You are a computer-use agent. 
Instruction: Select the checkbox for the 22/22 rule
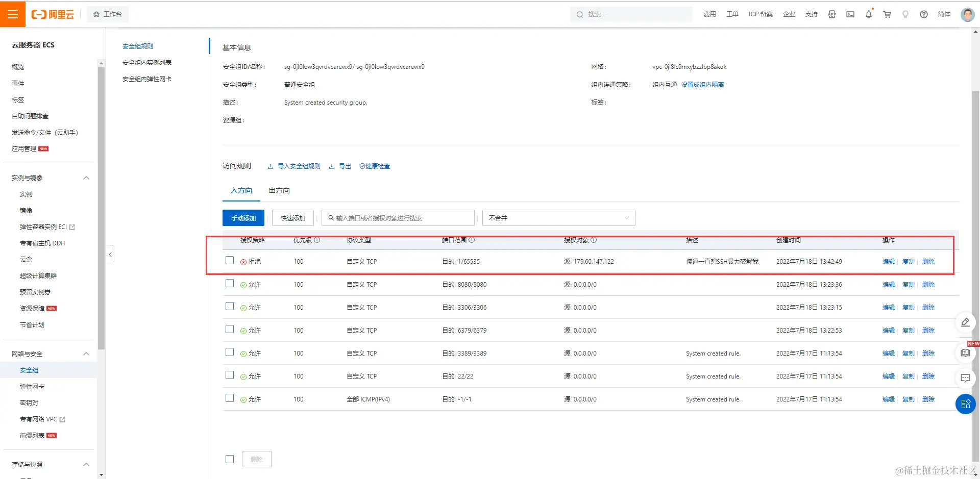[230, 375]
